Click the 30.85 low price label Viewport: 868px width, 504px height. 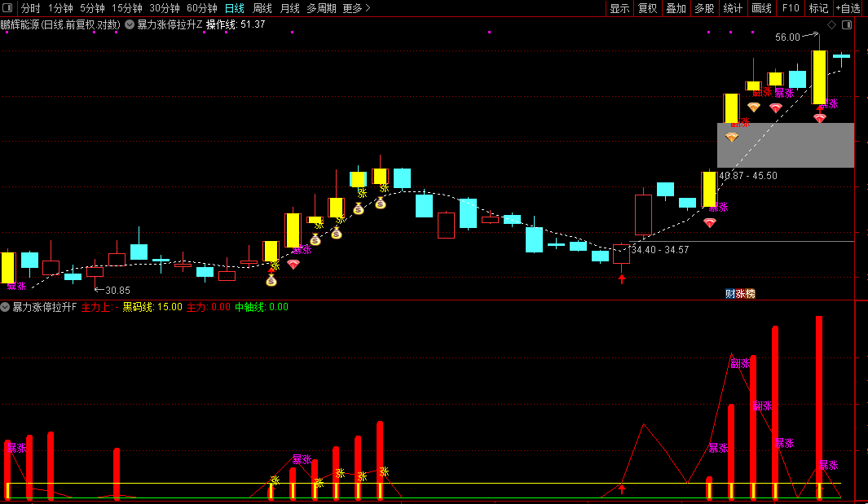117,290
